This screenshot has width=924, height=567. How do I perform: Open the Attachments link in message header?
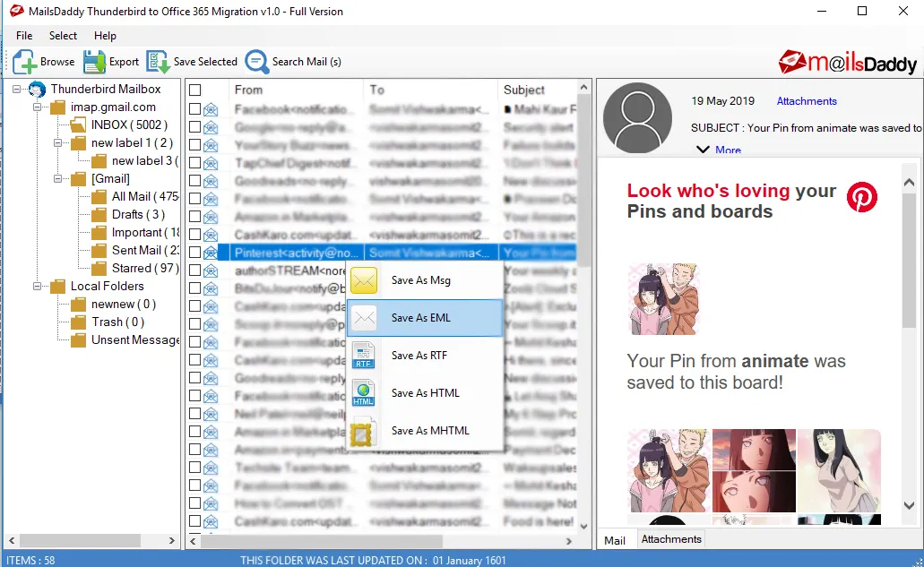tap(806, 101)
